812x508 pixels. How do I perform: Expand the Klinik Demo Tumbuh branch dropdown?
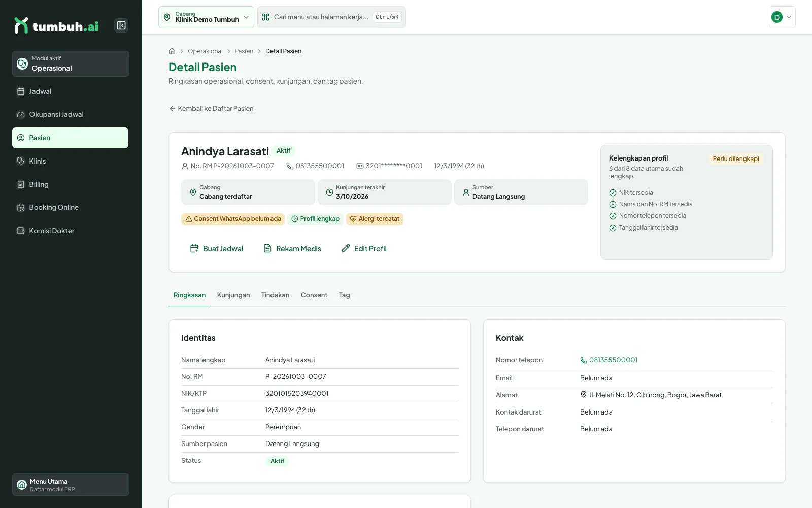[x=206, y=17]
